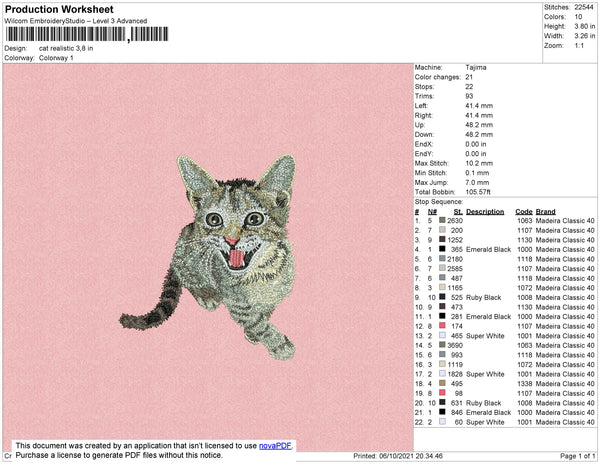Click the barcode under the worksheet title
The height and width of the screenshot is (464, 600).
[87, 34]
